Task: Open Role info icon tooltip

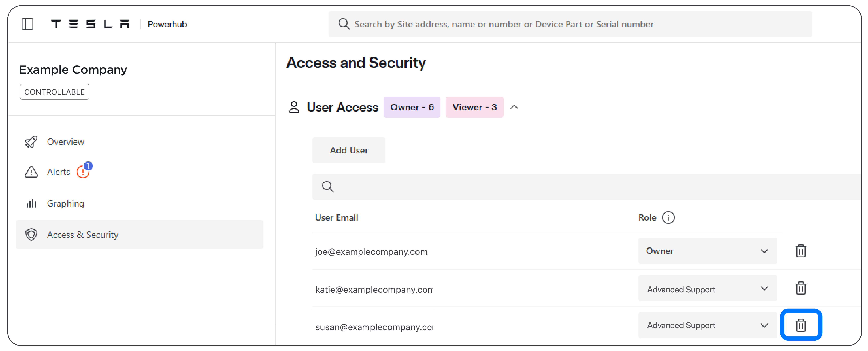Action: click(x=668, y=218)
